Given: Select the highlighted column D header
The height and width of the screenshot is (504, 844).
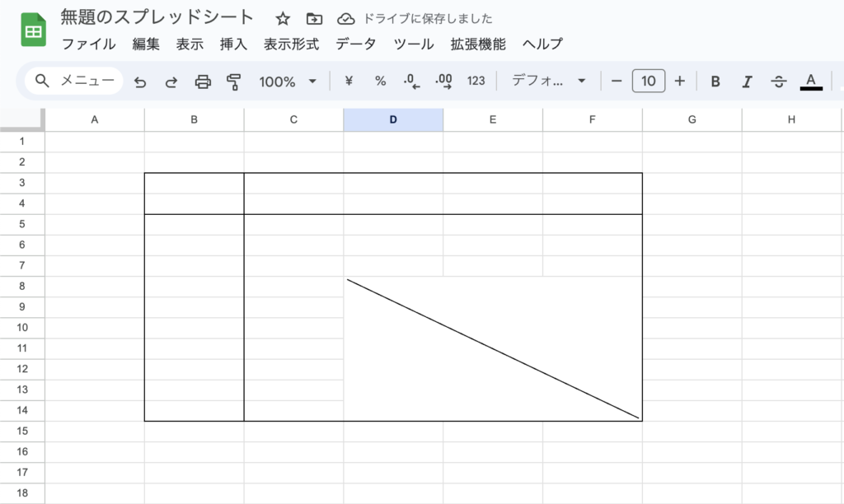Looking at the screenshot, I should point(393,119).
